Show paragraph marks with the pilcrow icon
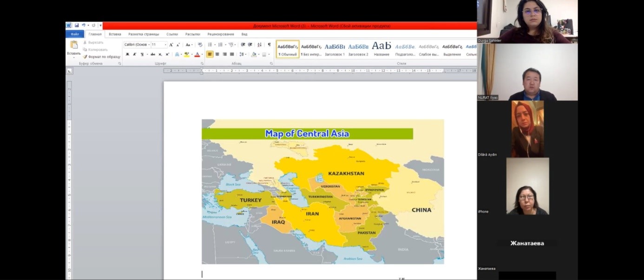Image resolution: width=644 pixels, height=280 pixels. pyautogui.click(x=269, y=45)
